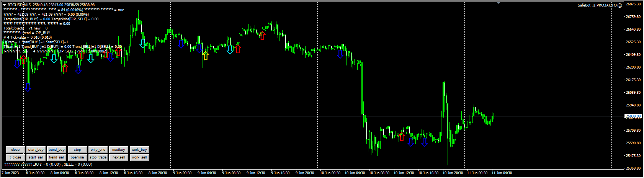The width and height of the screenshot is (644, 178).
Task: Open the BTCUSD,M15 chart dropdown triangle
Action: pos(4,5)
